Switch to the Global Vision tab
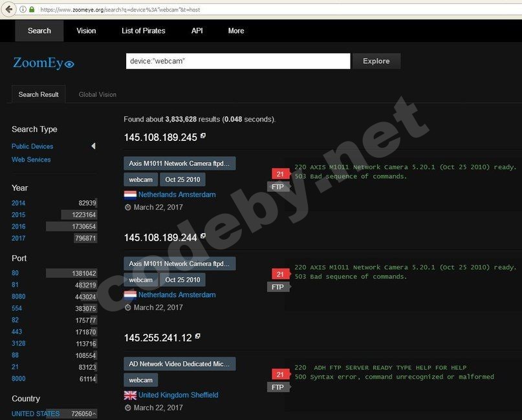 pos(98,94)
